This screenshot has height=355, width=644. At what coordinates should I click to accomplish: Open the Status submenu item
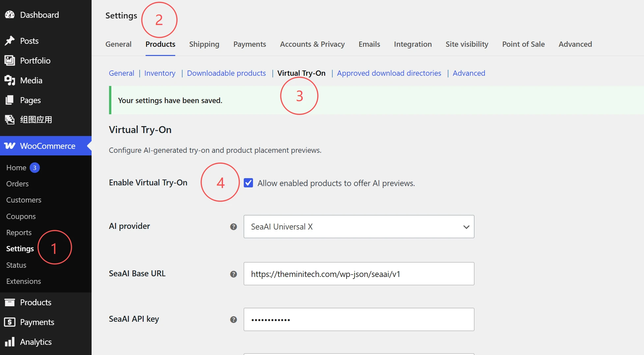tap(16, 265)
